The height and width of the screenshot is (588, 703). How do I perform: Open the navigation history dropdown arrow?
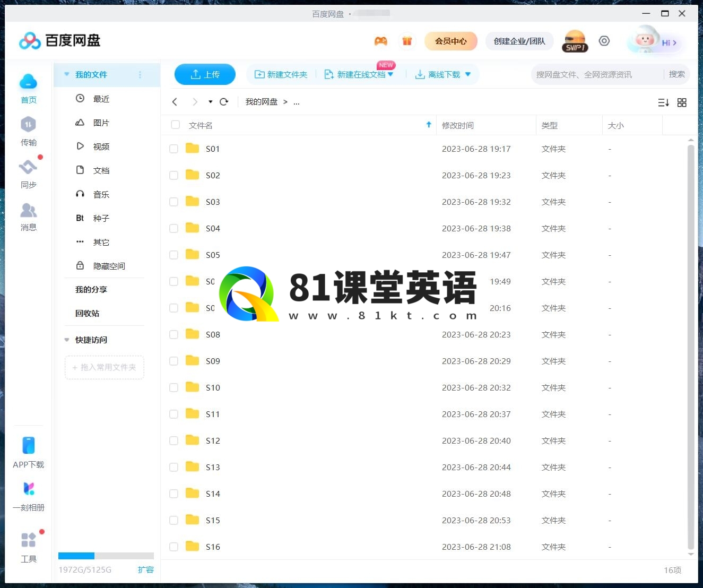tap(210, 102)
